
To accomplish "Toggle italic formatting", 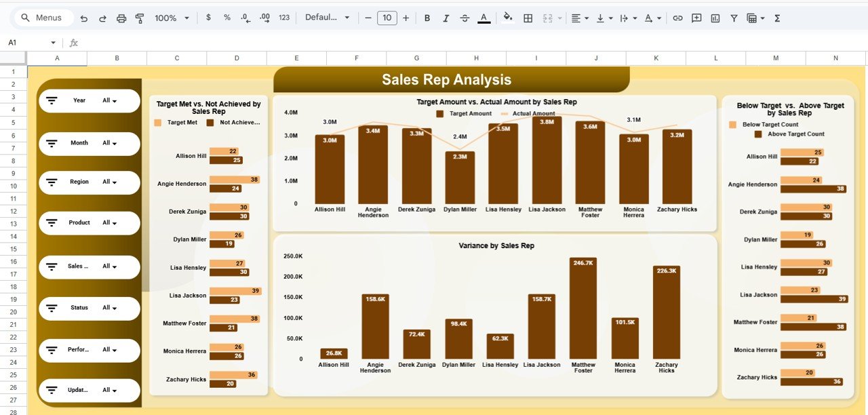I will pyautogui.click(x=446, y=18).
